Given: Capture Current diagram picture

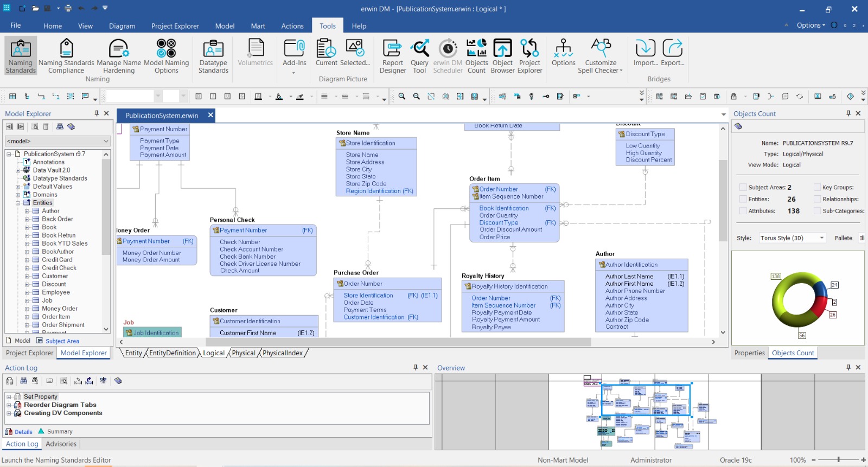Looking at the screenshot, I should tap(327, 53).
